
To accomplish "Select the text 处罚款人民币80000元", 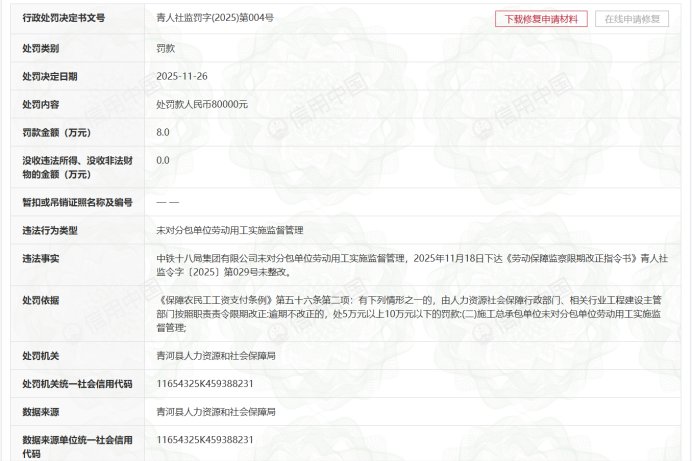I will (x=202, y=104).
